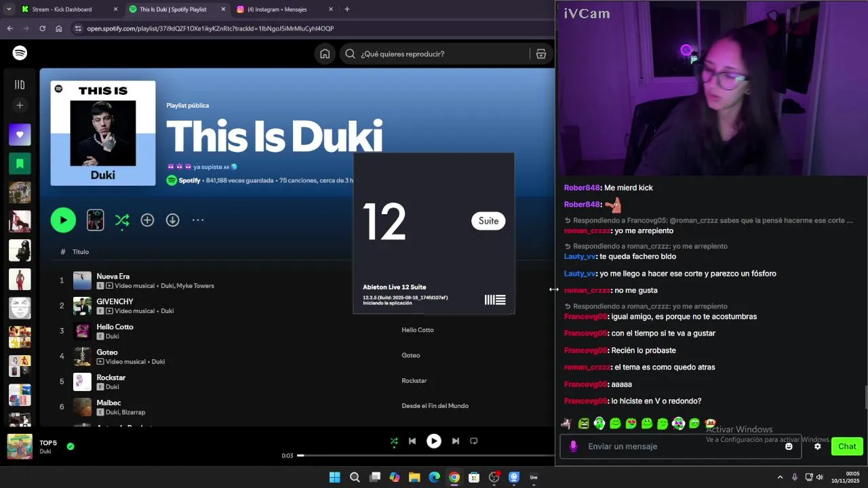
Task: Toggle volume icon in system tray
Action: 820,477
